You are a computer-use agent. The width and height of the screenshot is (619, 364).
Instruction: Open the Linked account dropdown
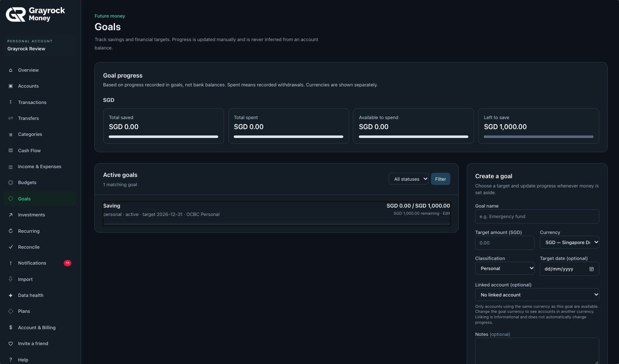pos(537,295)
